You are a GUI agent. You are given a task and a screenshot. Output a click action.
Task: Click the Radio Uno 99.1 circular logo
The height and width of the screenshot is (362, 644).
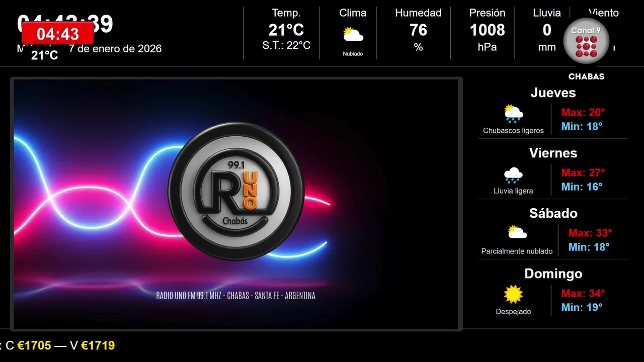pyautogui.click(x=236, y=191)
